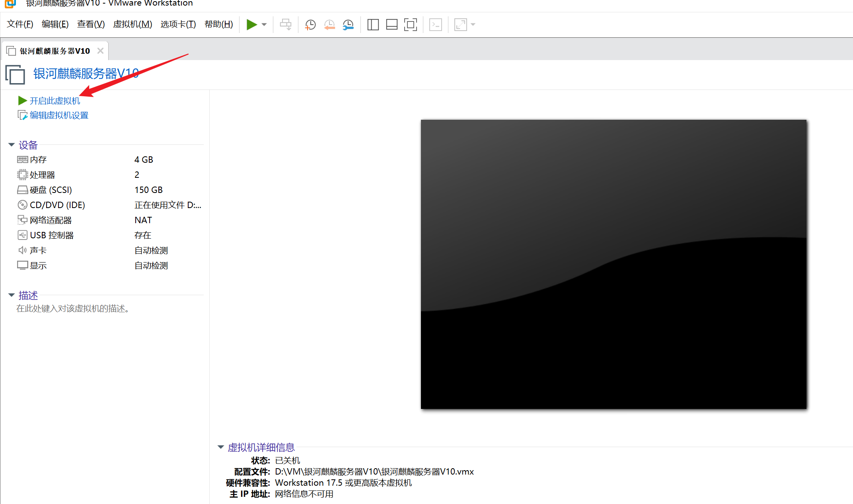
Task: Click 开启此虚拟机 link
Action: point(55,101)
